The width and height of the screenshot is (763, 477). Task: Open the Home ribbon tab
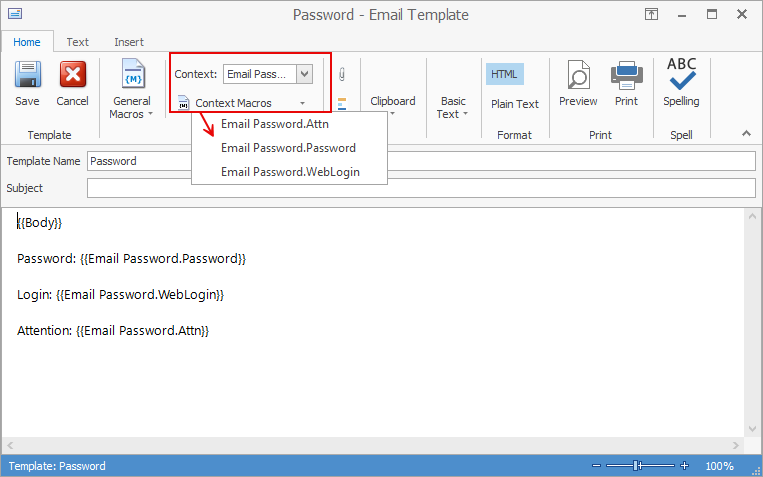point(27,42)
